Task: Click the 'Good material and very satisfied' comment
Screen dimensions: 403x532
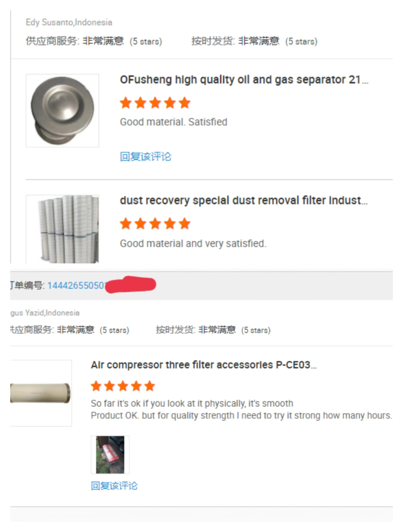Action: (x=193, y=243)
